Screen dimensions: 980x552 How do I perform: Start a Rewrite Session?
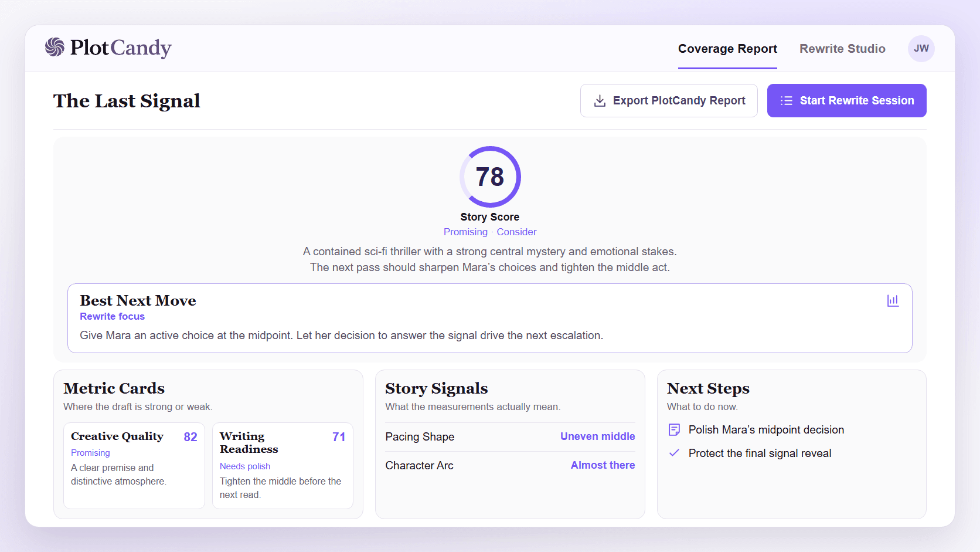point(846,101)
